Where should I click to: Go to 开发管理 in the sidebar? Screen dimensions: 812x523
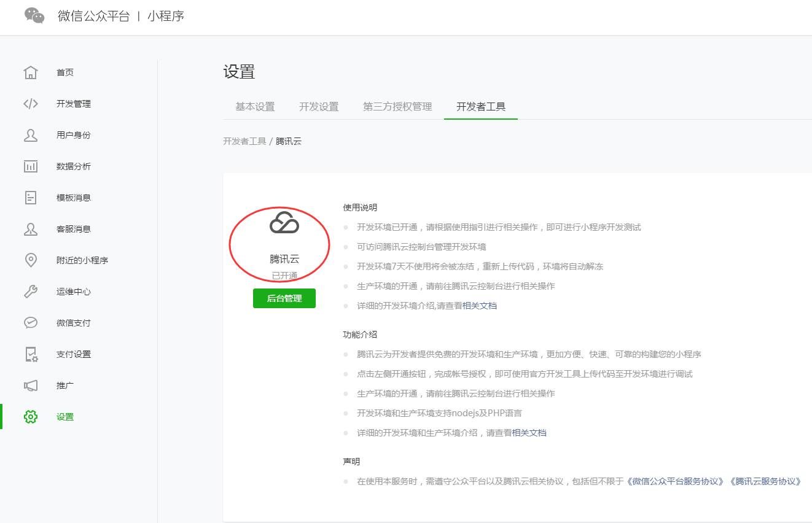pos(74,104)
